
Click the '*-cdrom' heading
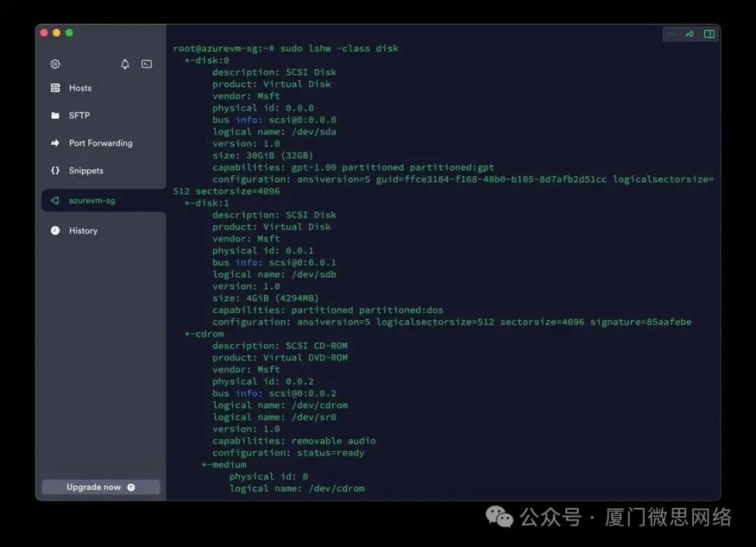[204, 334]
